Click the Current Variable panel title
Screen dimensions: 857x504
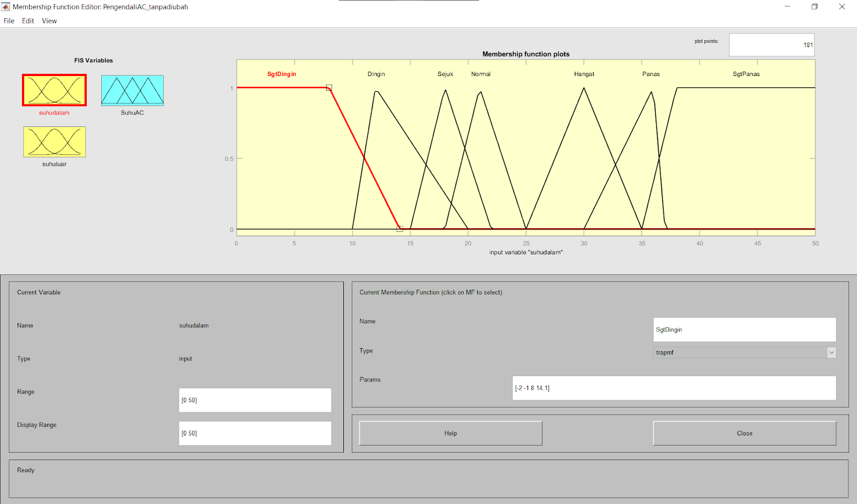pyautogui.click(x=39, y=292)
